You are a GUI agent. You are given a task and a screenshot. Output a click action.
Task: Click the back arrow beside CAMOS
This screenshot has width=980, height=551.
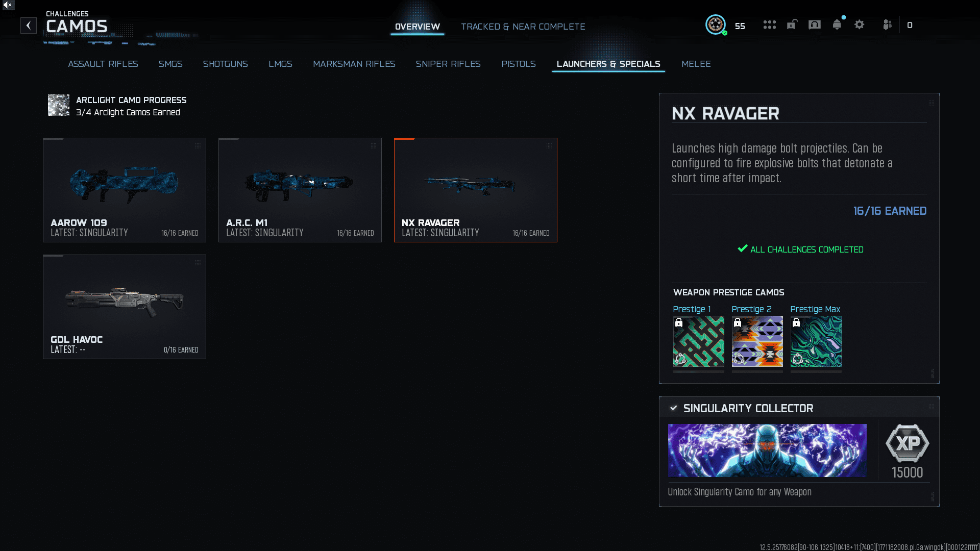(x=29, y=26)
